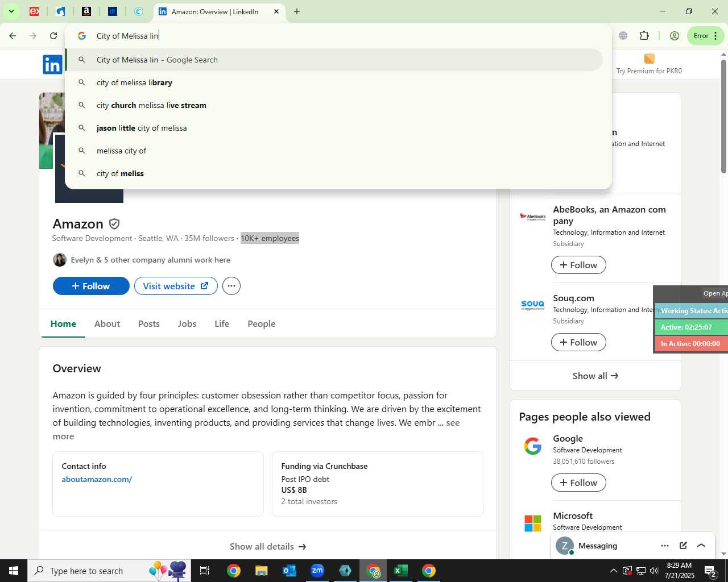Switch to the red 'ex' pinned tab

34,11
